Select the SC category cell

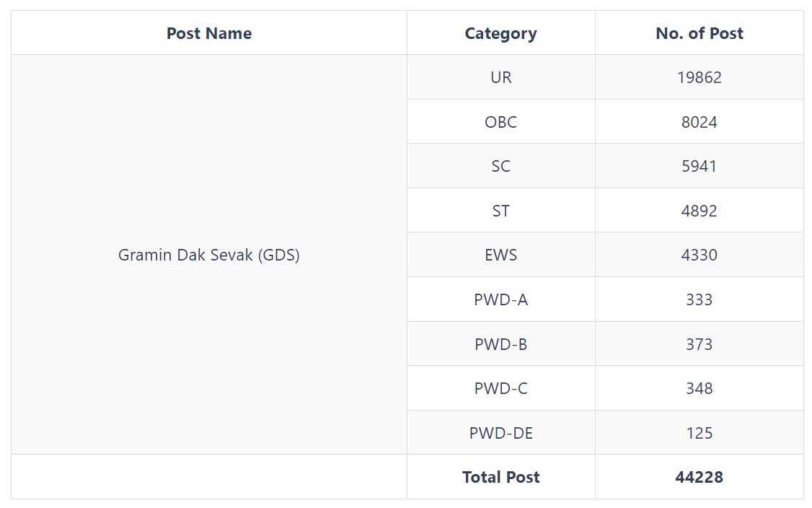click(x=500, y=166)
